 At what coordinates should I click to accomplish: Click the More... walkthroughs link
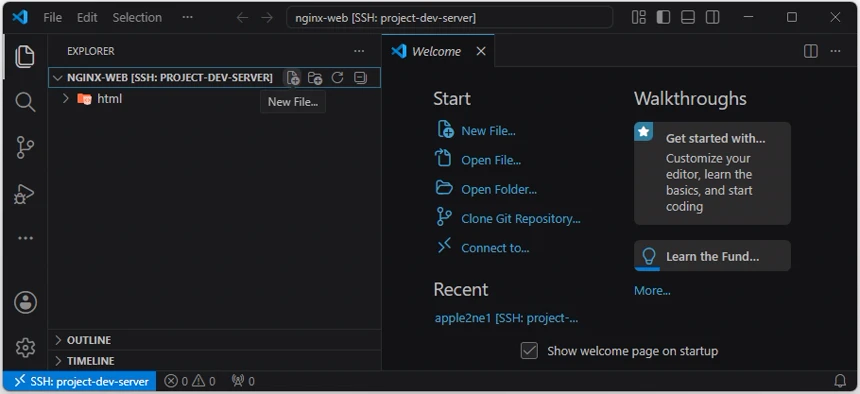(x=652, y=290)
